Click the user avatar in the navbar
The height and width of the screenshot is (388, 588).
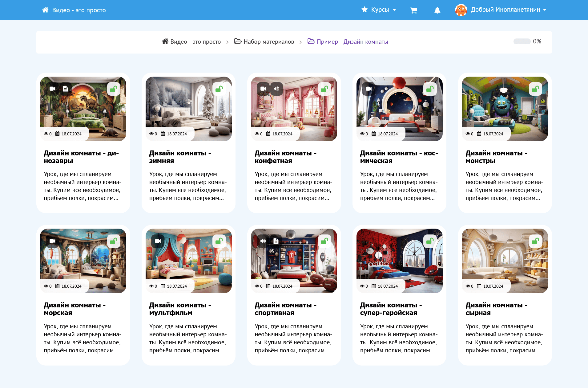(461, 10)
